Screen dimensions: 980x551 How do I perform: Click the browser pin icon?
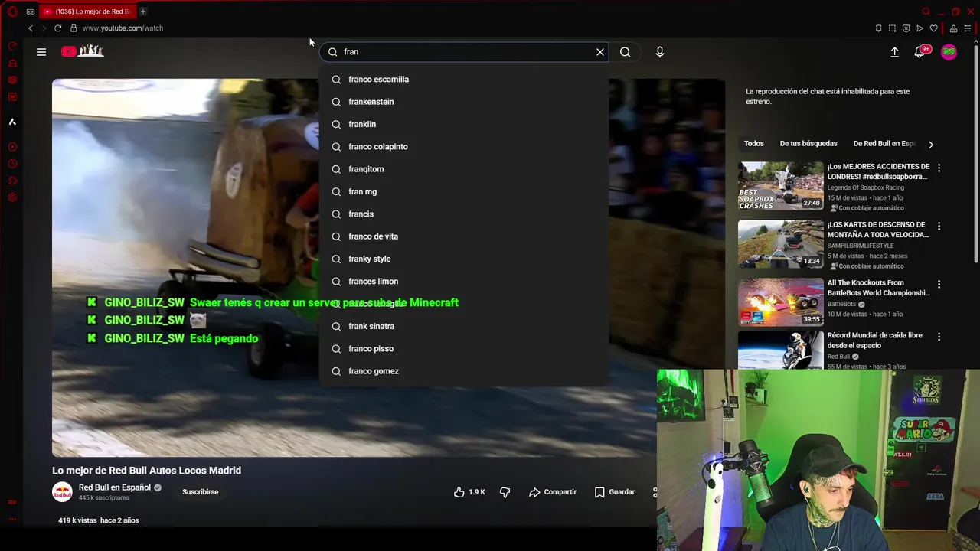(x=878, y=28)
